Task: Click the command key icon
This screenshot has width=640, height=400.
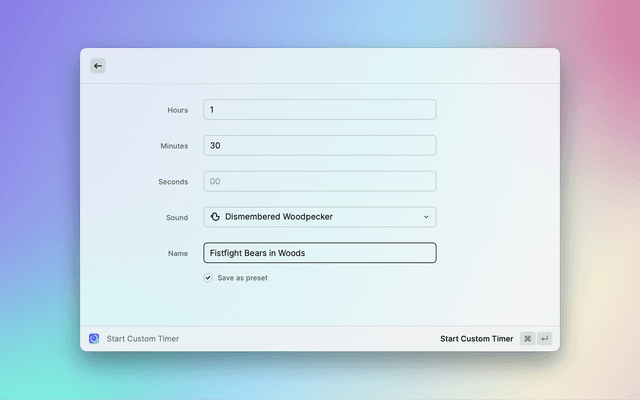Action: (527, 339)
